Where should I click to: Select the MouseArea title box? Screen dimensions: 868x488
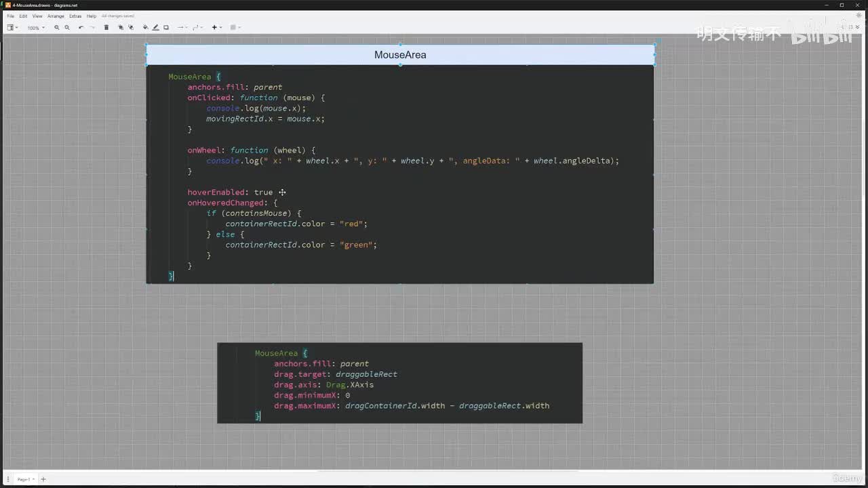point(400,55)
